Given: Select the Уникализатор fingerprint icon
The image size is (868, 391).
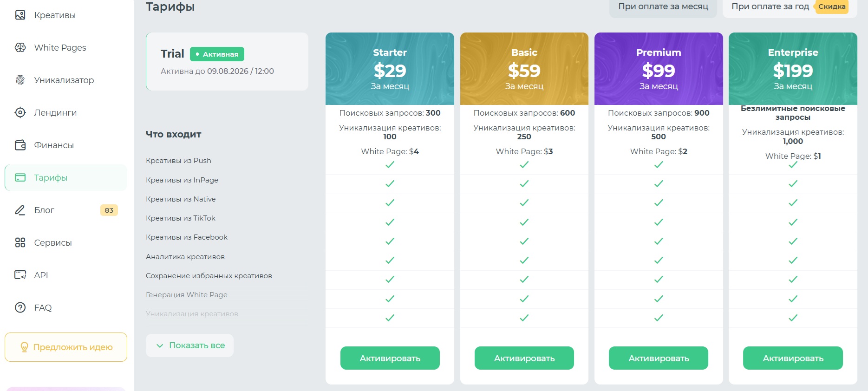Looking at the screenshot, I should (20, 80).
